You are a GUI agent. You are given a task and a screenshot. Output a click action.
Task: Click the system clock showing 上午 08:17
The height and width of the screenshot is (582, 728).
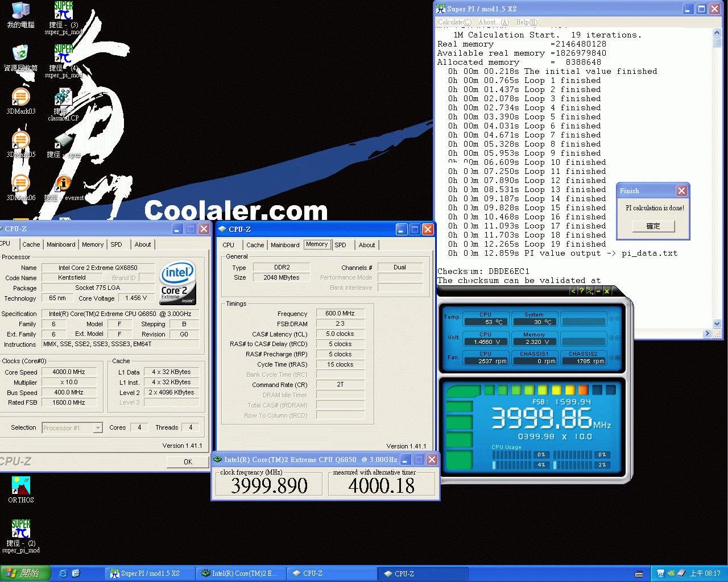coord(705,573)
